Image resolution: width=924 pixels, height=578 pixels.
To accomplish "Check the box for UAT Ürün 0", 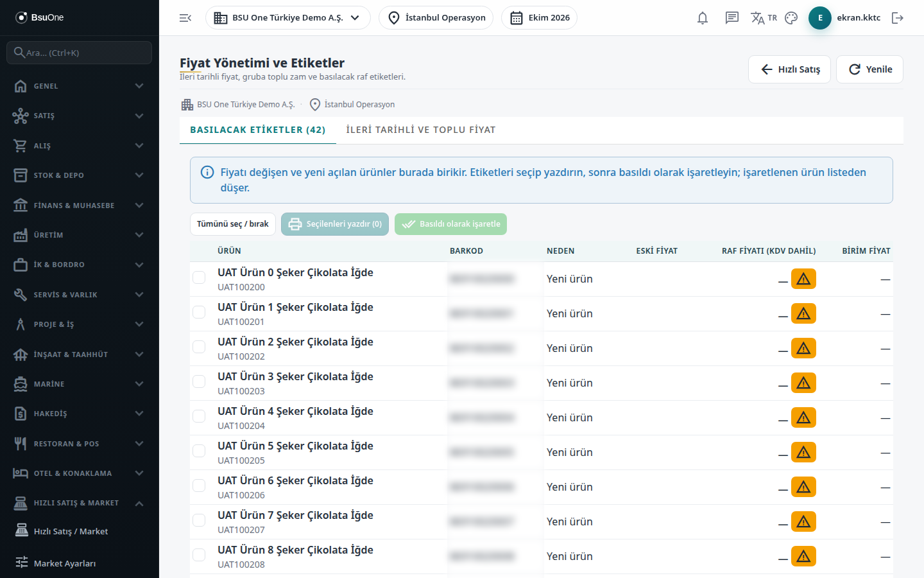I will 199,277.
